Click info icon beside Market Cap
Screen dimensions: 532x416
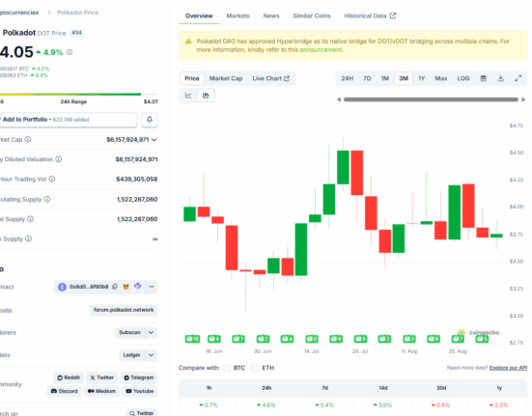(x=28, y=139)
